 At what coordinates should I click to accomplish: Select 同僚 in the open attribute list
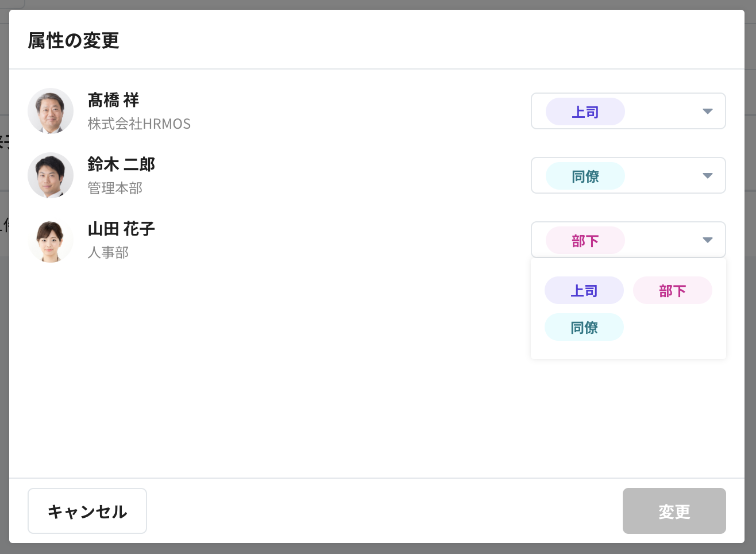(584, 326)
